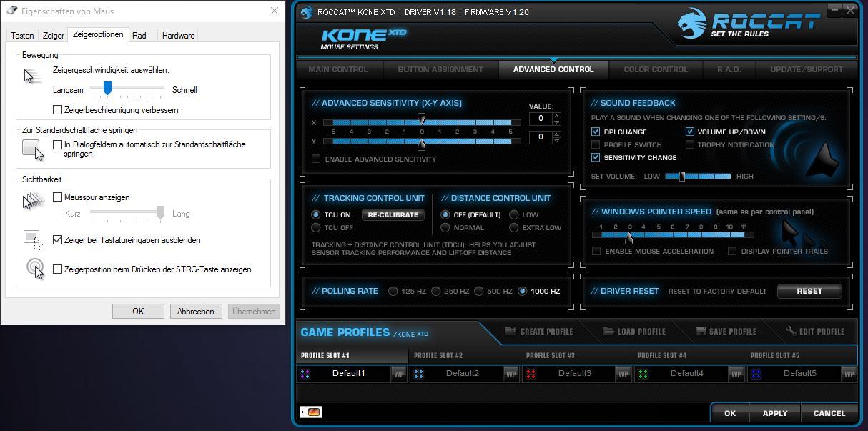Image resolution: width=868 pixels, height=431 pixels.
Task: Open the R.A.D. tab
Action: click(x=729, y=69)
